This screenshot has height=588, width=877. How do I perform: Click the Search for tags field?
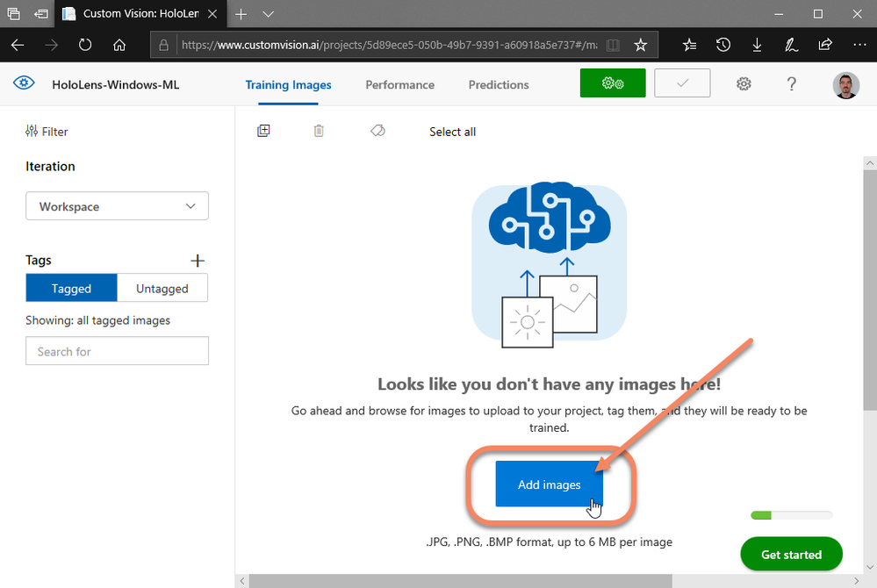tap(117, 351)
